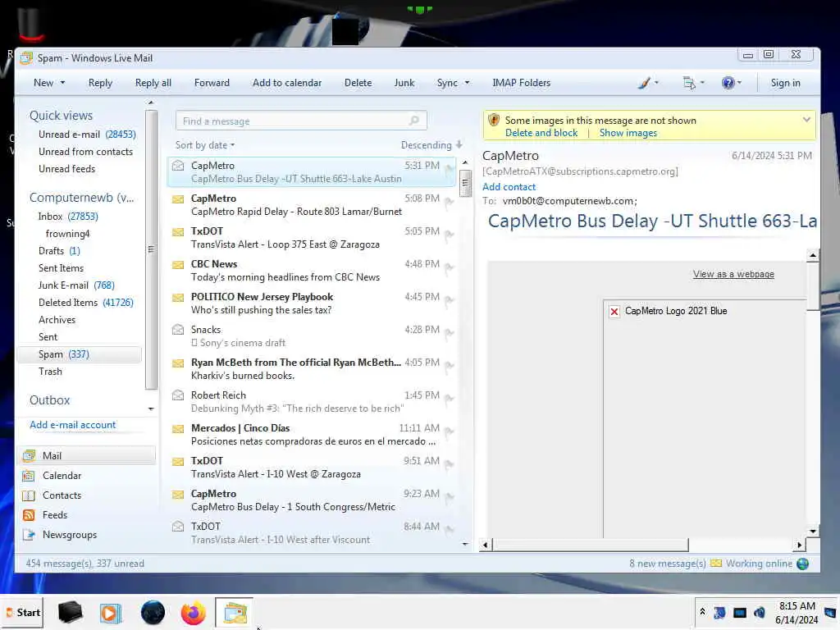The width and height of the screenshot is (840, 630).
Task: Click the folder pane vertical scrollbar thumb
Action: click(x=151, y=249)
